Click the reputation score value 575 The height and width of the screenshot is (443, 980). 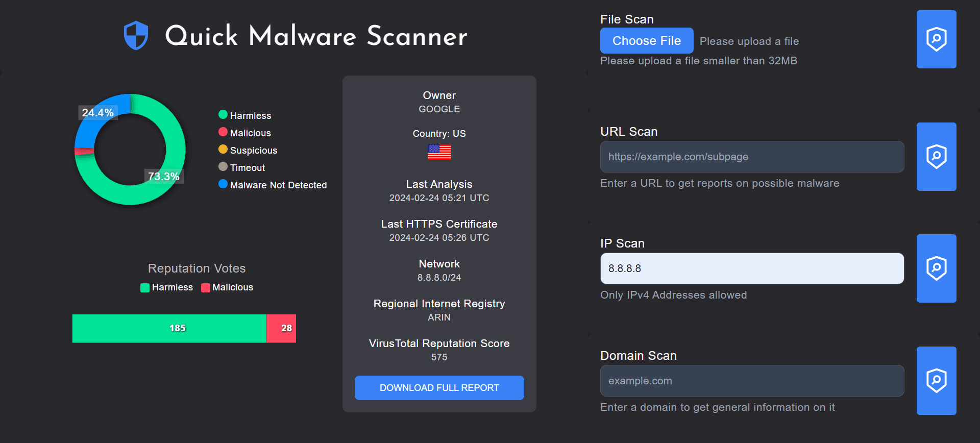tap(439, 357)
